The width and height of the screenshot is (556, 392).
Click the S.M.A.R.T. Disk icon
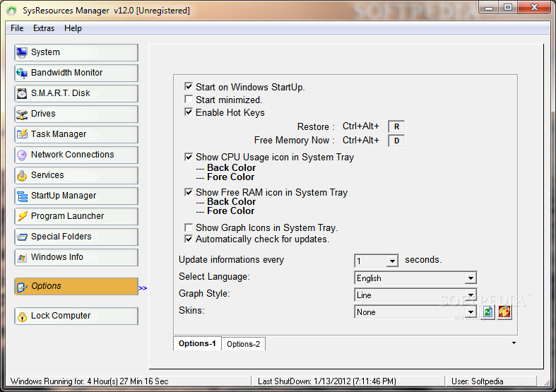[22, 93]
